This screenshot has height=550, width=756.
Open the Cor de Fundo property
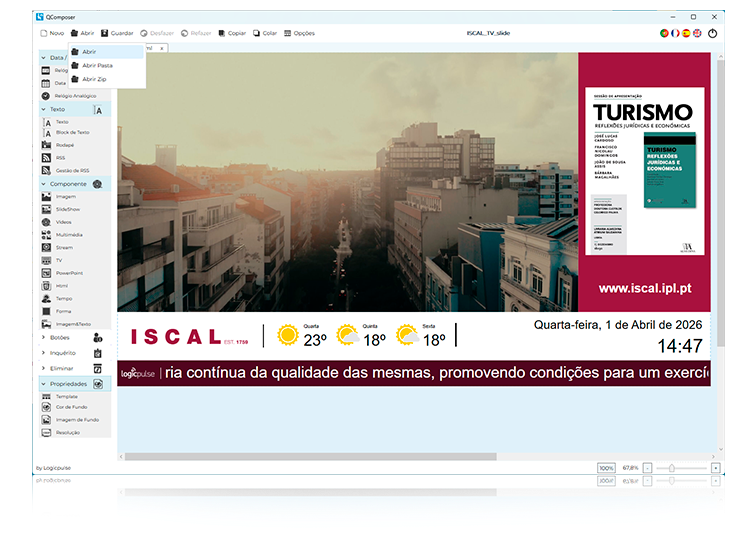tap(70, 408)
